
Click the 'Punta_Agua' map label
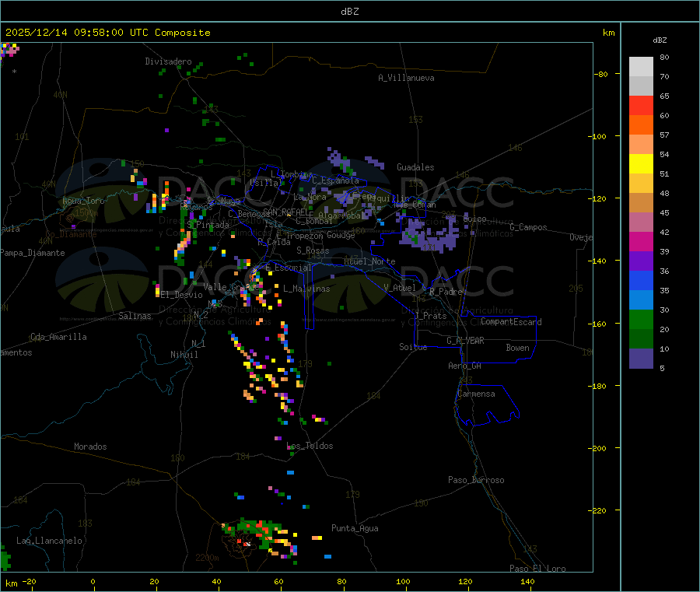[355, 528]
